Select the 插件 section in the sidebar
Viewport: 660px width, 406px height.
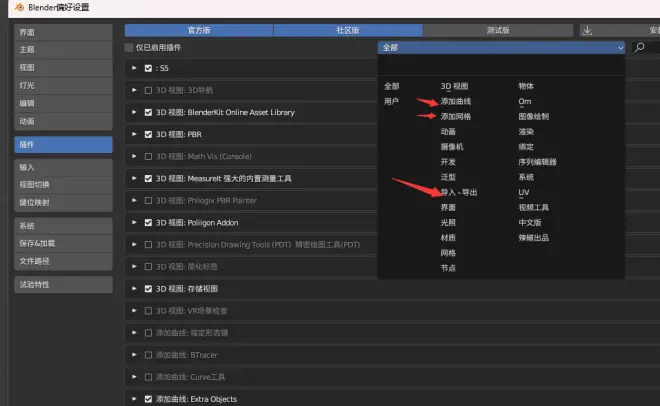coord(64,145)
